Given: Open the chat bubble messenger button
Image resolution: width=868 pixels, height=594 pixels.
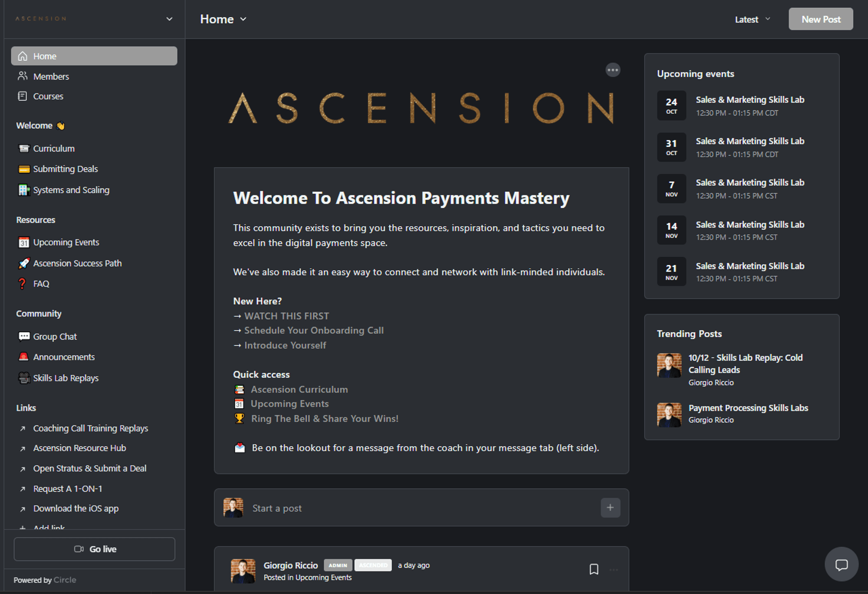Looking at the screenshot, I should pos(841,564).
